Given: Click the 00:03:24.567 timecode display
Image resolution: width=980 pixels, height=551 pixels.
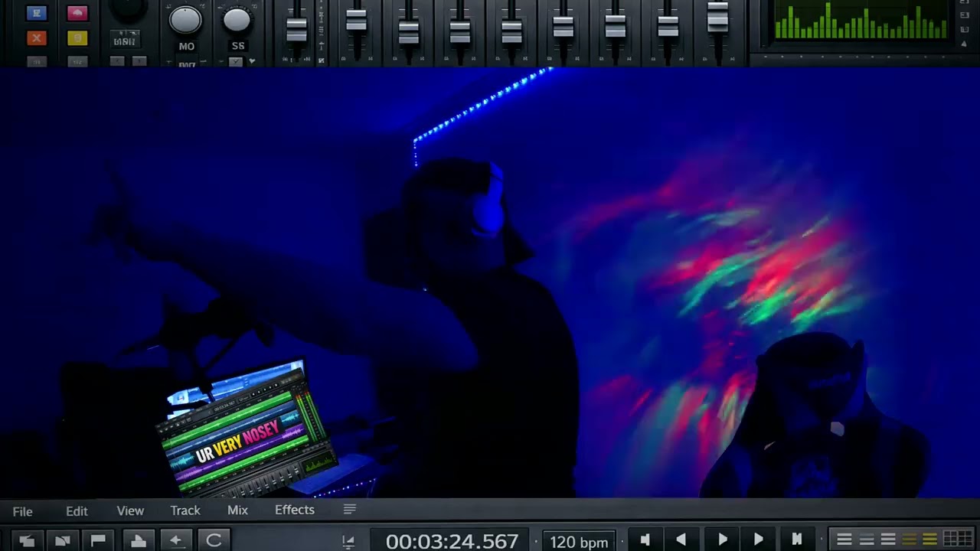Looking at the screenshot, I should click(x=452, y=541).
